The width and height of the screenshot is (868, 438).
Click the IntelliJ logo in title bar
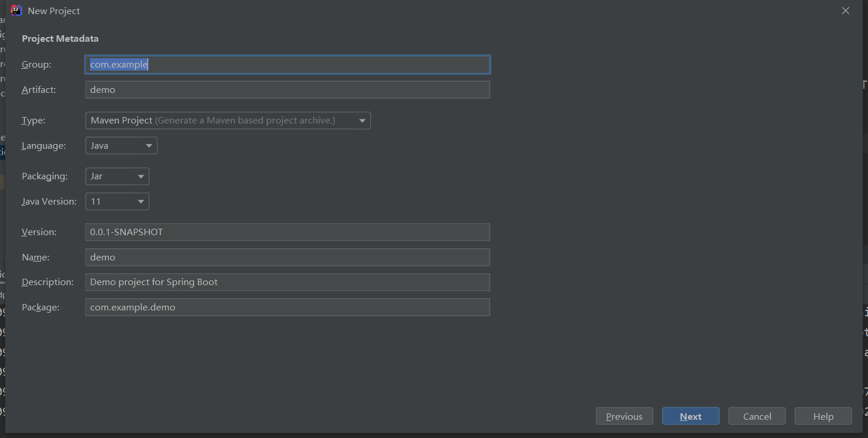[16, 11]
